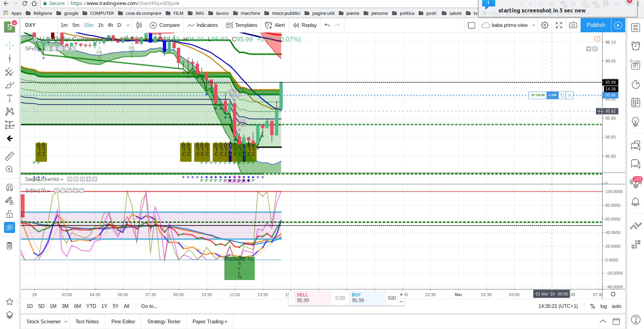644x329 pixels.
Task: Expand the SrSlv170 indicator chevron
Action: coord(49,191)
